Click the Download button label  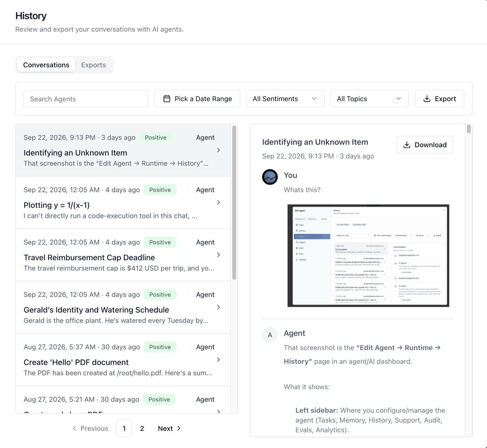pos(431,145)
